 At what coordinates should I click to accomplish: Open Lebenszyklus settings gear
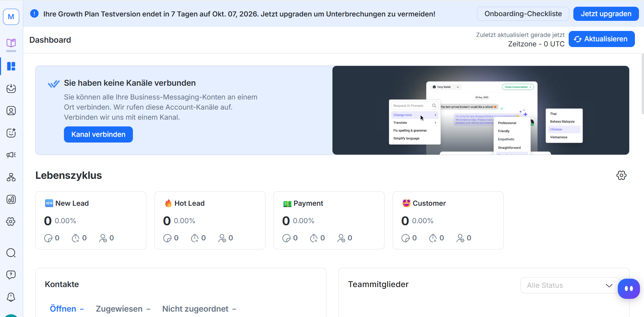coord(621,175)
